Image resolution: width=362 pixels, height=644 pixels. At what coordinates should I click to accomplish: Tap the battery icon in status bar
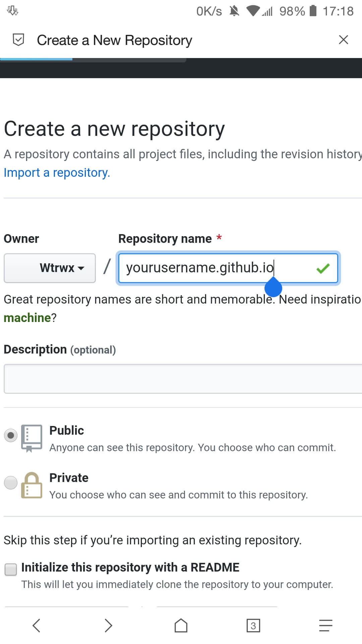313,11
